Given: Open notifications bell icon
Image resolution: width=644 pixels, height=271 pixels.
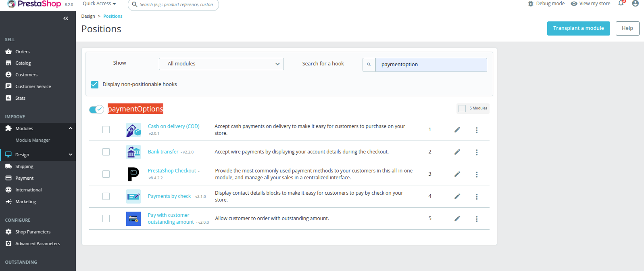Looking at the screenshot, I should [x=621, y=3].
